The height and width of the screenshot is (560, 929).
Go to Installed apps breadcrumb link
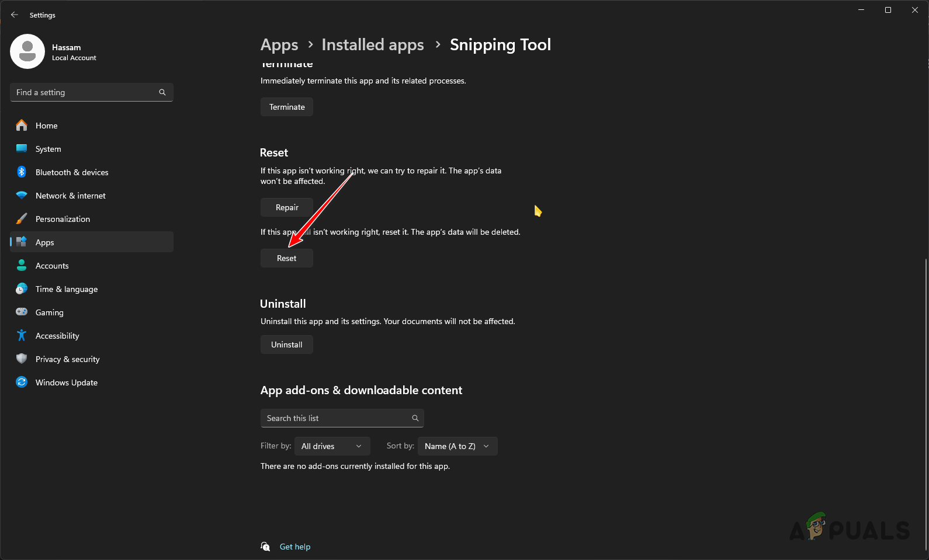pos(373,45)
